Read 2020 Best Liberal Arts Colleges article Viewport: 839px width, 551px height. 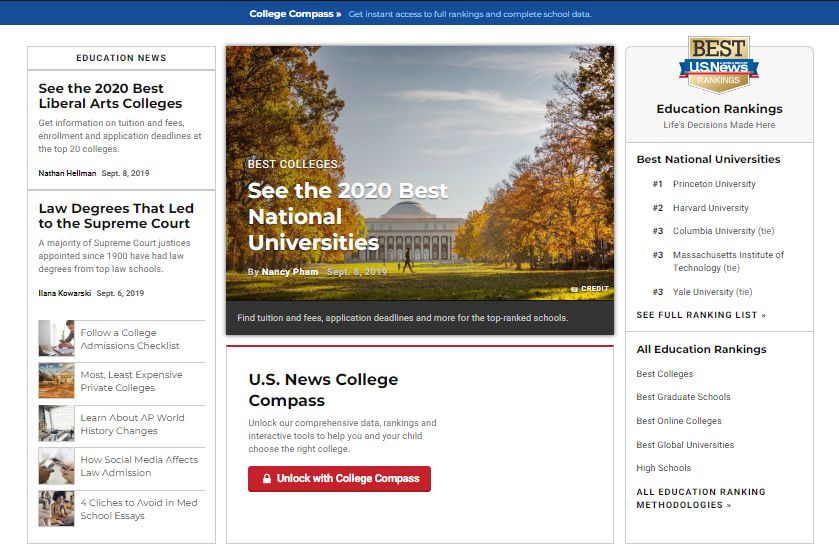(x=110, y=96)
